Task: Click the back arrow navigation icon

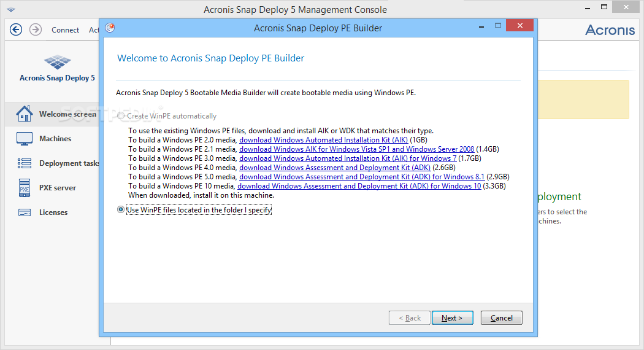Action: 16,29
